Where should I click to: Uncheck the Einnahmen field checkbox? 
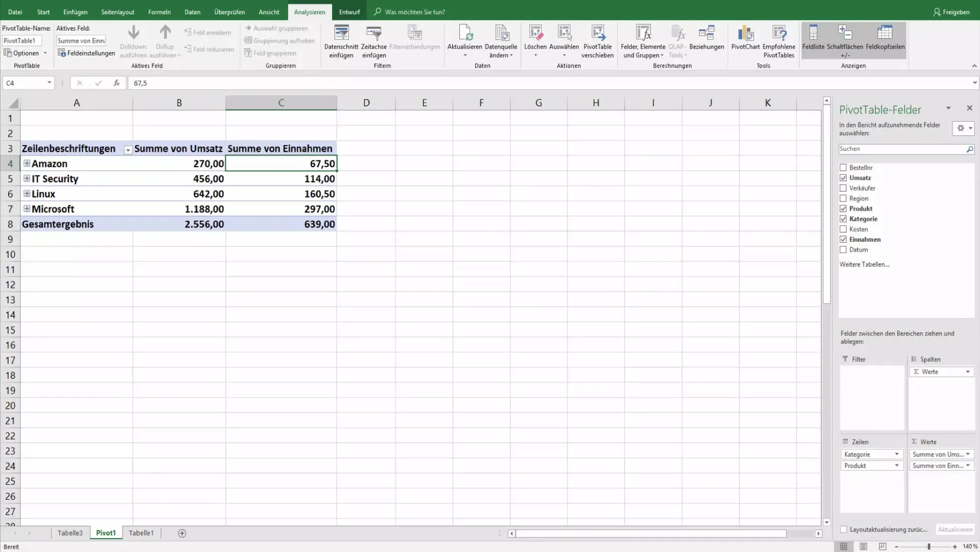[x=843, y=239]
